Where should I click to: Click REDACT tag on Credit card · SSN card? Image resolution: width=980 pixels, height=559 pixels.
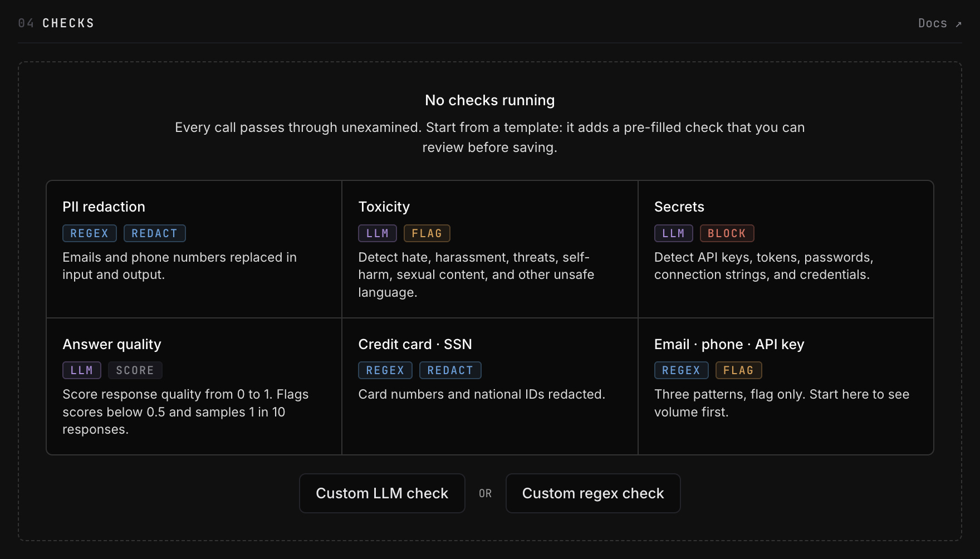pyautogui.click(x=450, y=370)
